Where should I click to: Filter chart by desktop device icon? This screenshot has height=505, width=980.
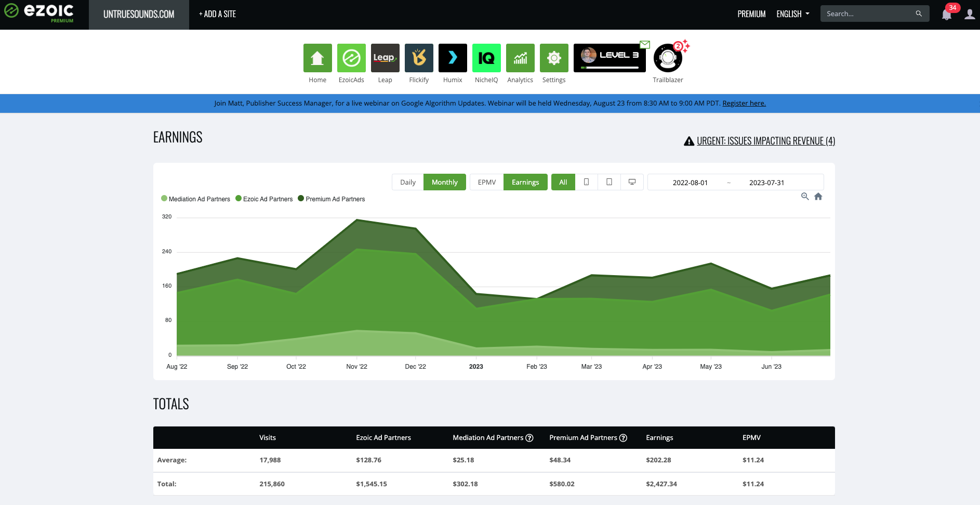pos(632,182)
